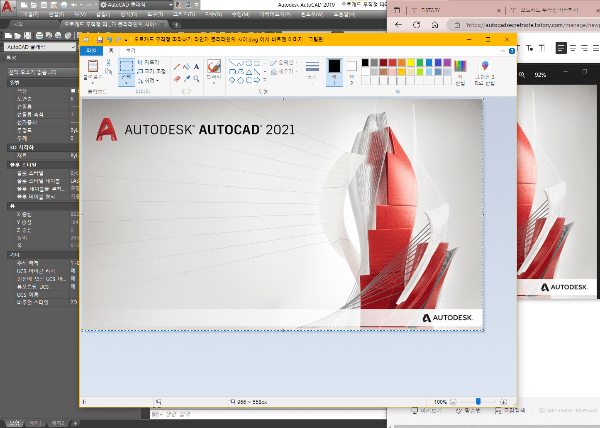Image resolution: width=600 pixels, height=428 pixels.
Task: Click Paint zoom in plus button
Action: tap(504, 402)
